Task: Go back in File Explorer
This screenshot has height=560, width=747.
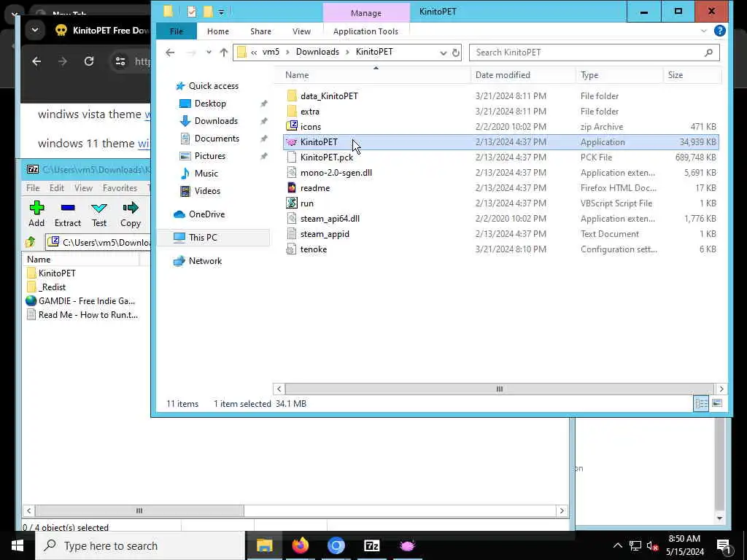Action: 170,52
